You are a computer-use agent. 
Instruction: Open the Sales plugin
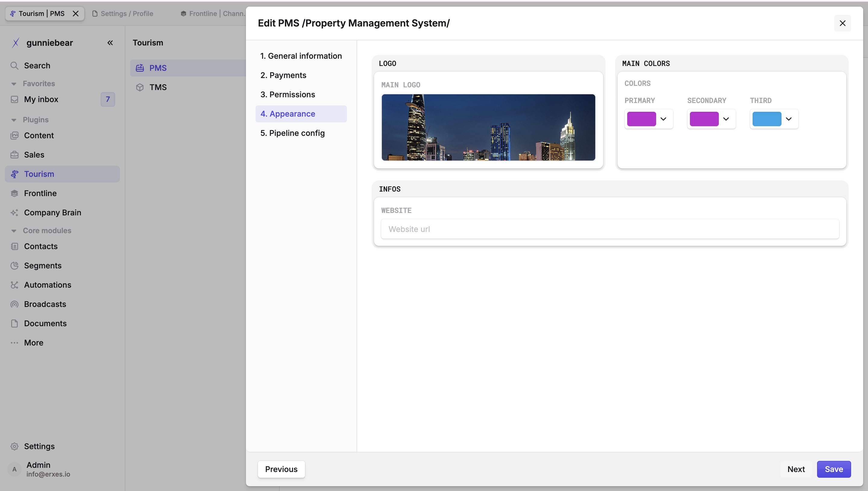(x=62, y=155)
